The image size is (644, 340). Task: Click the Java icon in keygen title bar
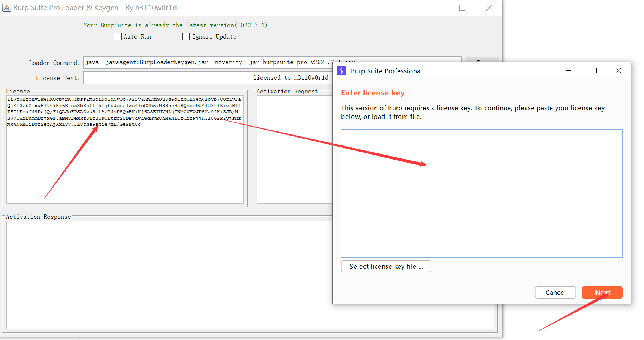pos(7,8)
